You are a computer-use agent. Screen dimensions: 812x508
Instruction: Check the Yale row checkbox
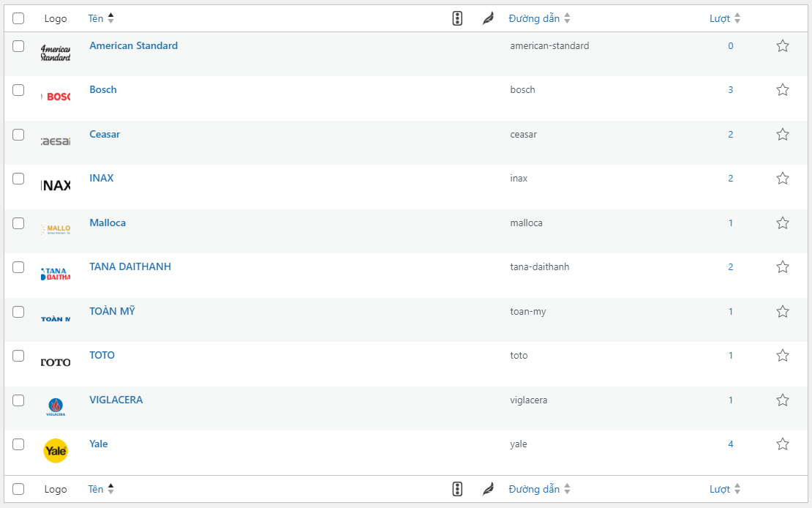click(18, 445)
